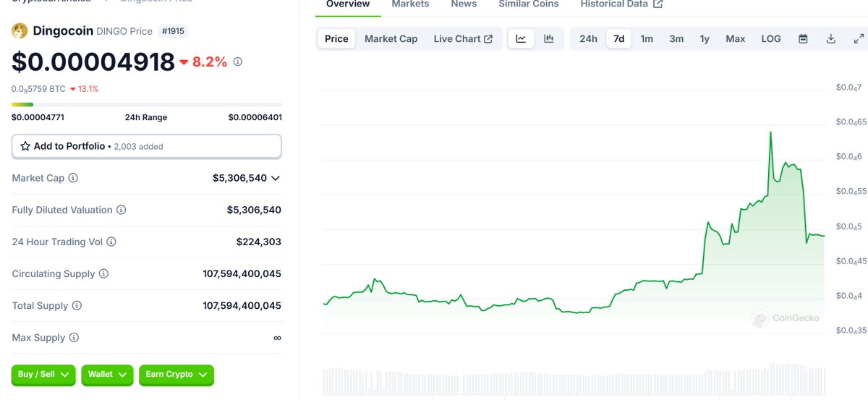Expand chart to fullscreen icon
The image size is (868, 400).
[x=859, y=38]
